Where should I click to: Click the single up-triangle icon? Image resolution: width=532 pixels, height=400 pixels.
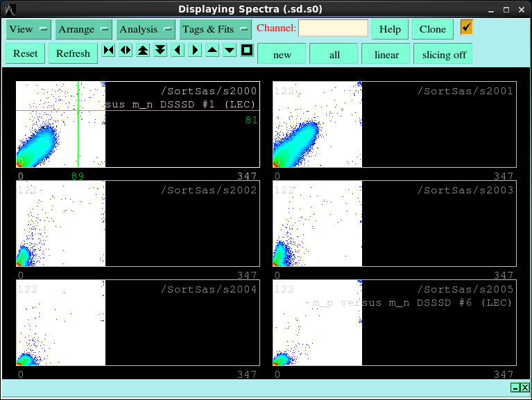point(212,51)
